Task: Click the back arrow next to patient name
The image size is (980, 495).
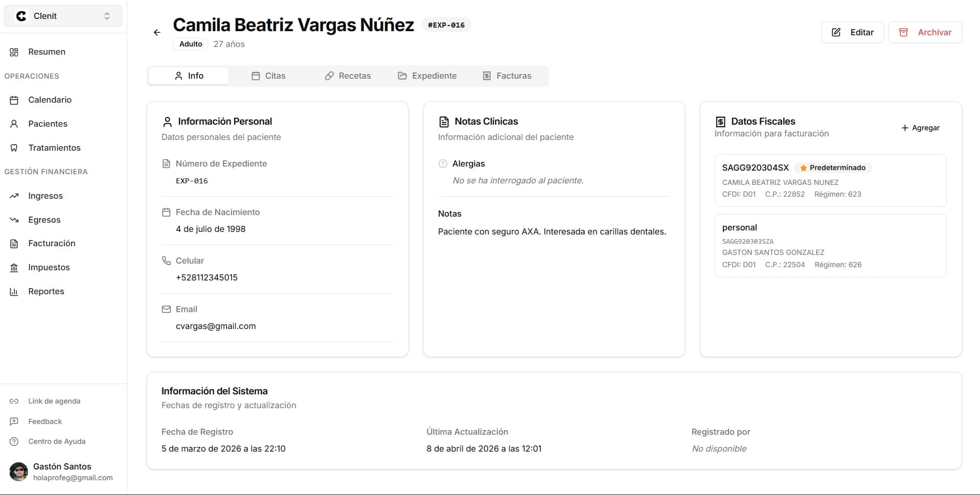Action: click(x=157, y=32)
